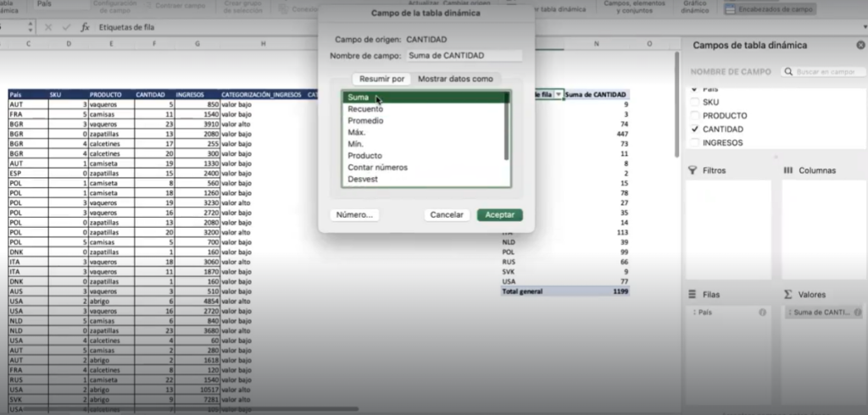Click the Número... button
This screenshot has width=868, height=415.
[354, 214]
